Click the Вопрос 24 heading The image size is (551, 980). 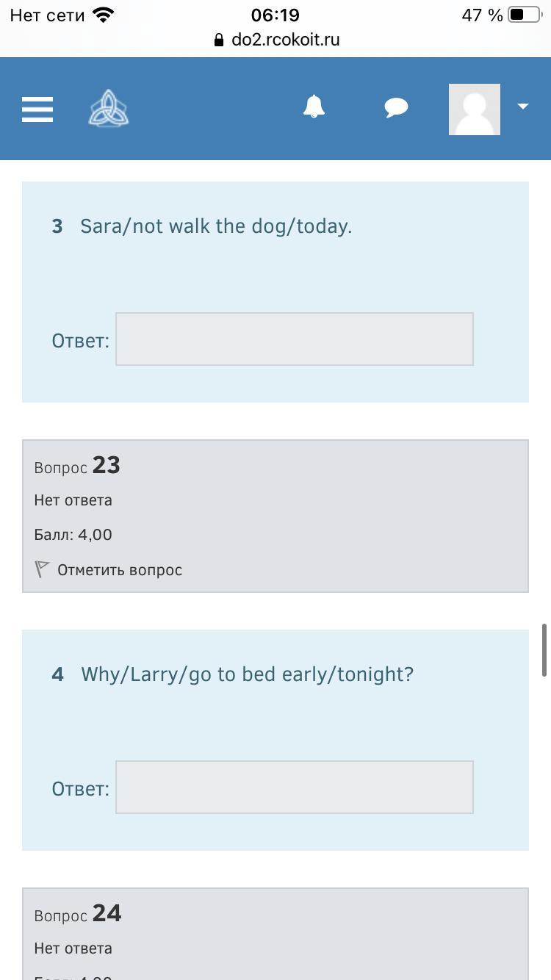tap(78, 914)
